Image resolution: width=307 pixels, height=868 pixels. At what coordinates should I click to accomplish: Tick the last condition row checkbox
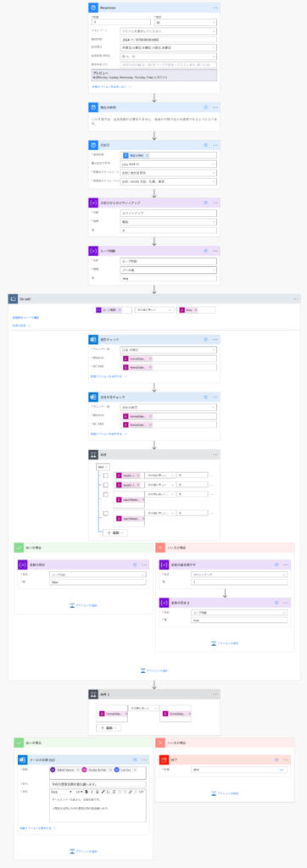tap(106, 514)
